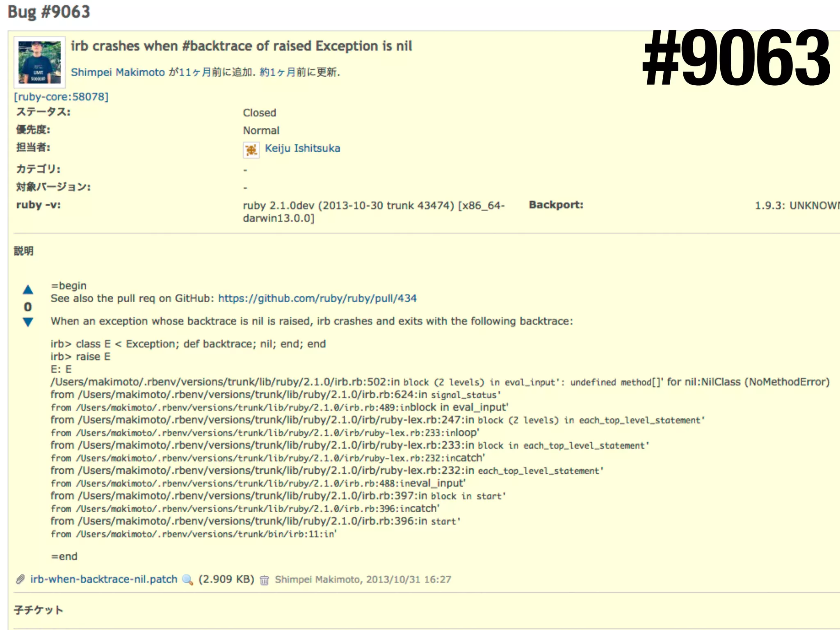Screen dimensions: 840x630
Task: Open the ruby-core:58078 mailing list link
Action: pyautogui.click(x=62, y=97)
